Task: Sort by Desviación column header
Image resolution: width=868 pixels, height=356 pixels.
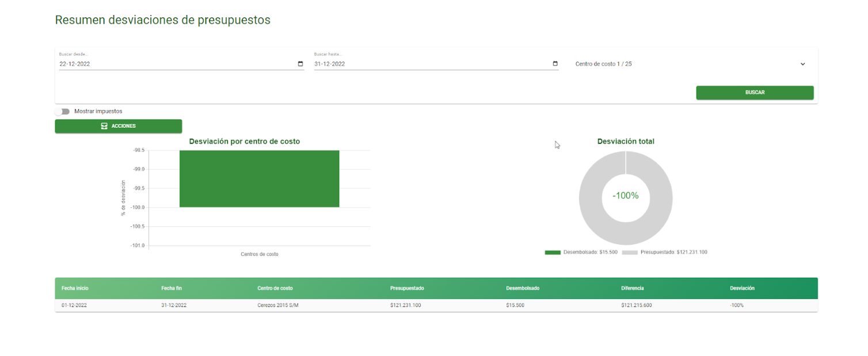Action: point(742,288)
